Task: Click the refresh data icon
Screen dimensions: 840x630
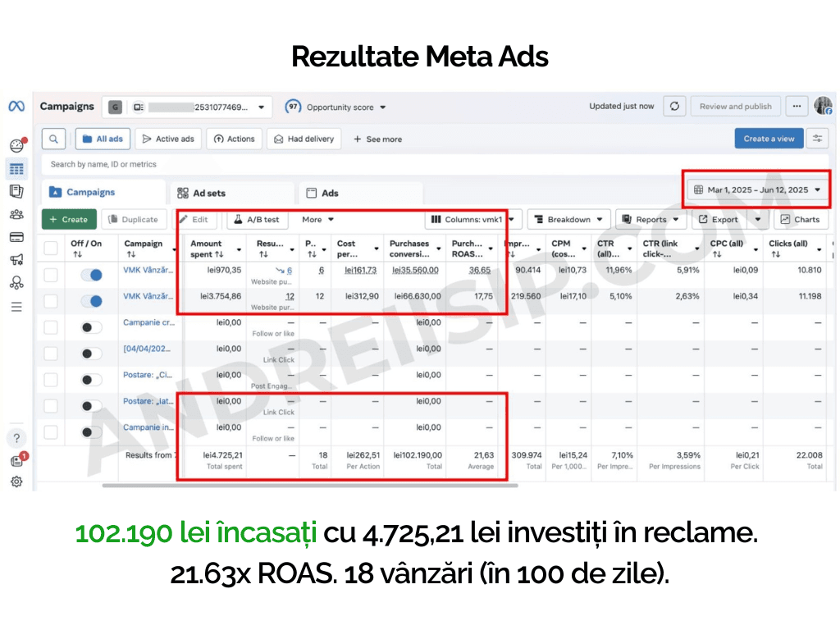Action: click(674, 106)
